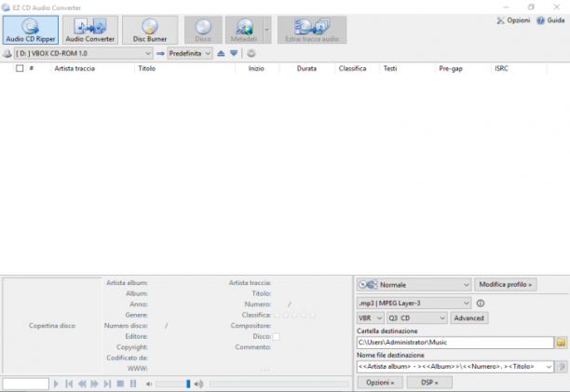570x392 pixels.
Task: Click the refresh disc icon in drive bar
Action: tap(251, 53)
